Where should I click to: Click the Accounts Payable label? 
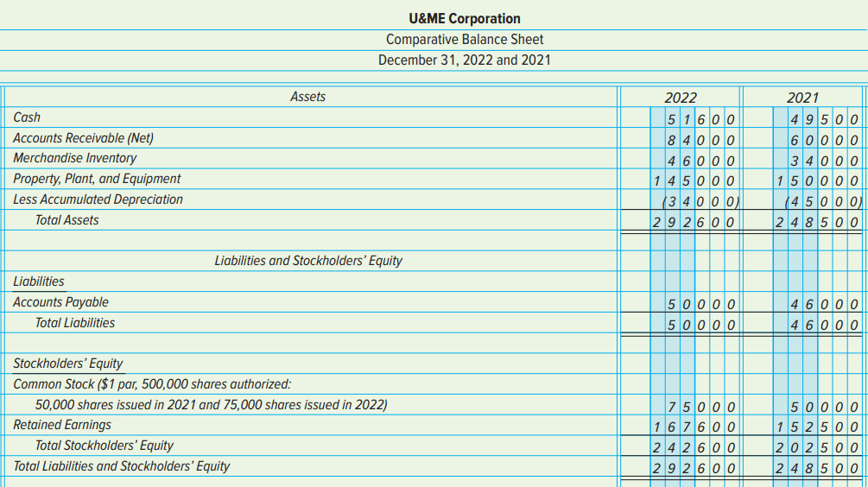[61, 302]
